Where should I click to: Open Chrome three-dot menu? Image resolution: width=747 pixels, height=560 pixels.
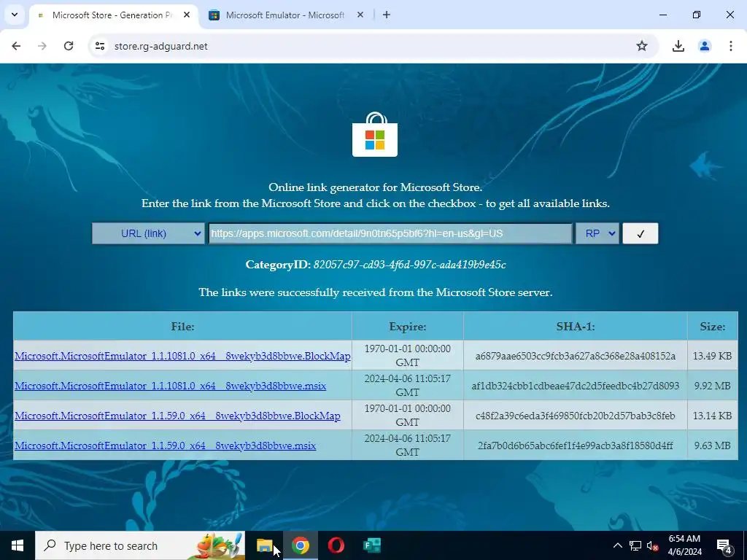pos(730,46)
